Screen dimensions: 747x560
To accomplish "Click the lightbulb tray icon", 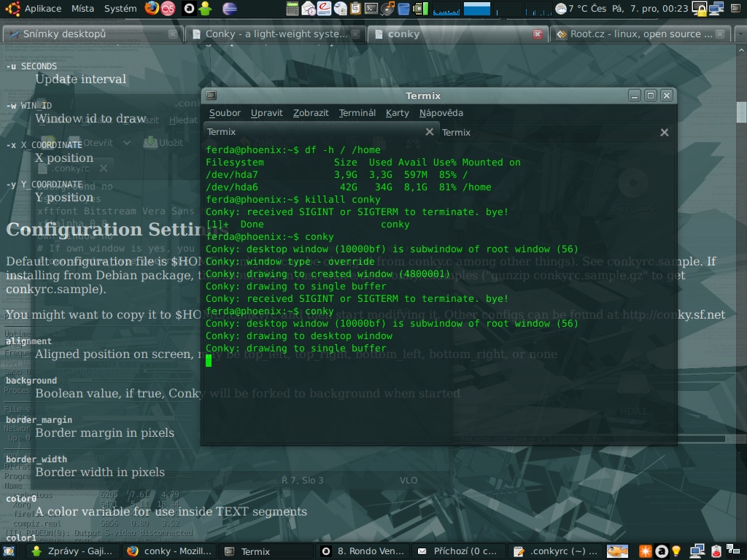I will [676, 551].
